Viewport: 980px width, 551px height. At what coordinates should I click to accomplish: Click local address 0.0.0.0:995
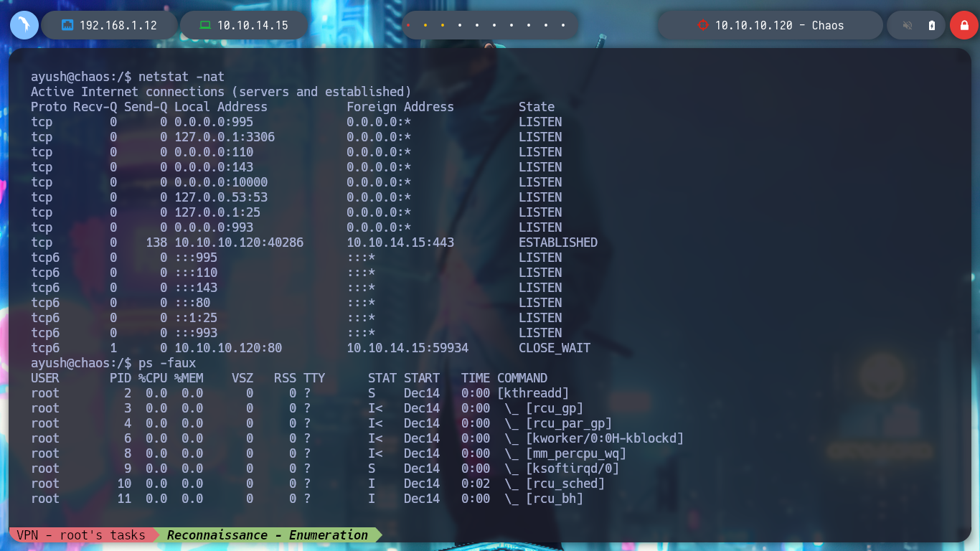[214, 122]
